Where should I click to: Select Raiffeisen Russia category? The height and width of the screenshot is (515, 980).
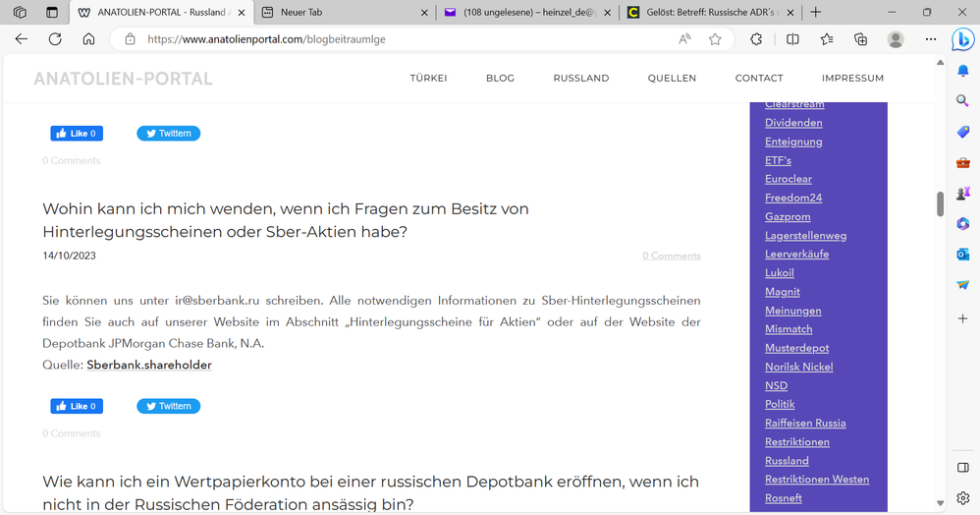tap(805, 423)
